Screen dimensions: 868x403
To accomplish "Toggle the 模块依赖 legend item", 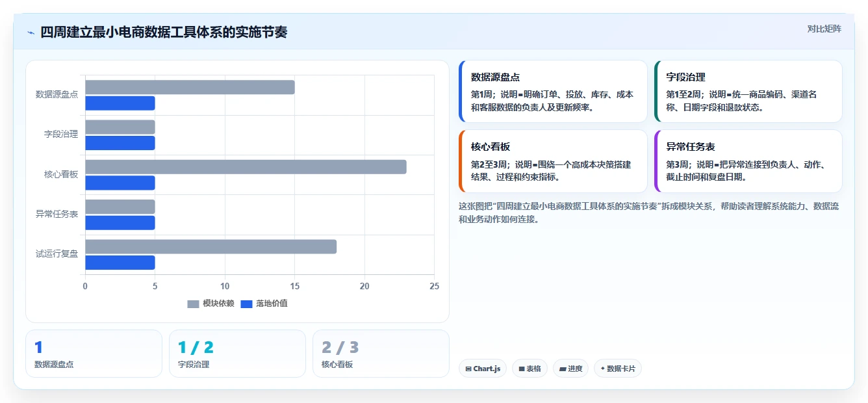I will 211,304.
